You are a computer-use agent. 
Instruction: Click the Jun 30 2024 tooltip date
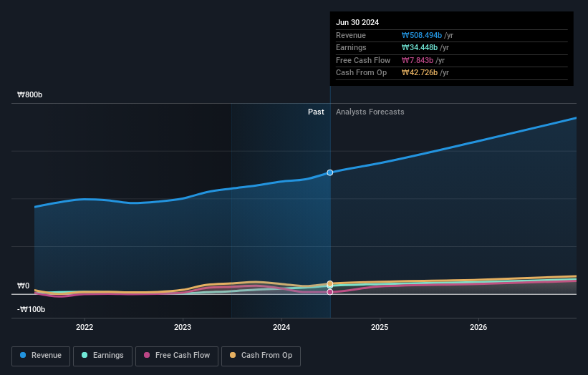pyautogui.click(x=357, y=22)
